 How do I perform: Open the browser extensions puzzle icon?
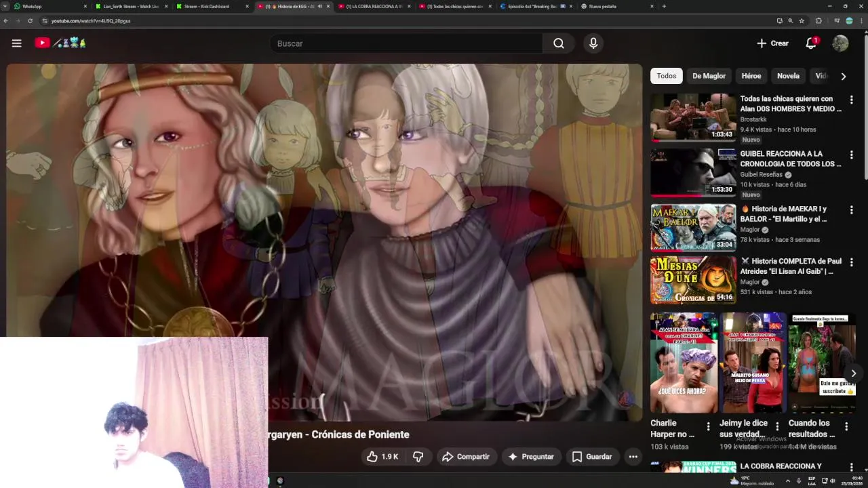[x=818, y=21]
